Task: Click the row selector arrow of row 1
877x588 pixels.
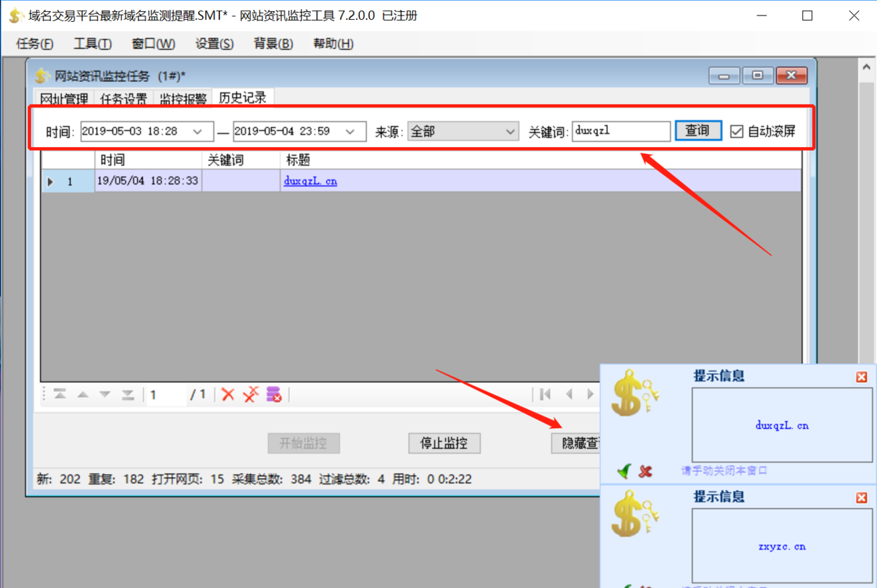Action: 50,182
